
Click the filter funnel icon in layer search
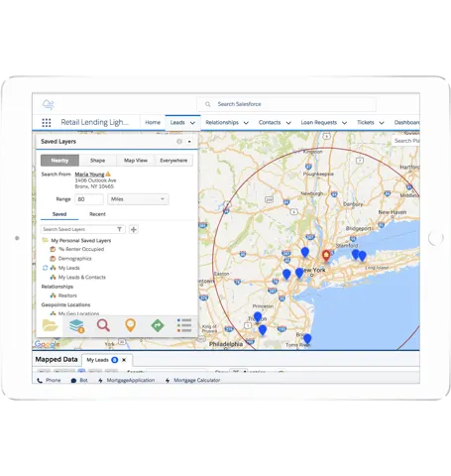pyautogui.click(x=120, y=229)
